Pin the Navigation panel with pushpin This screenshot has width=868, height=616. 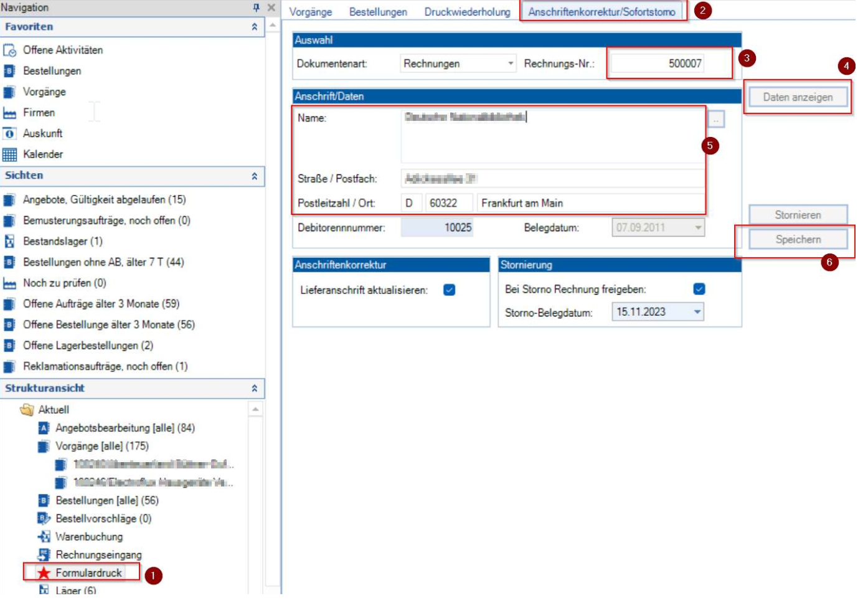point(256,7)
